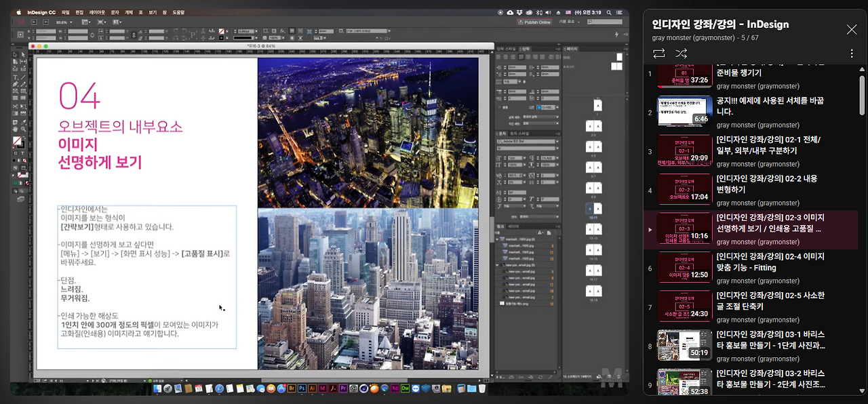
Task: Select the Zoom tool in the toolbox
Action: [23, 129]
